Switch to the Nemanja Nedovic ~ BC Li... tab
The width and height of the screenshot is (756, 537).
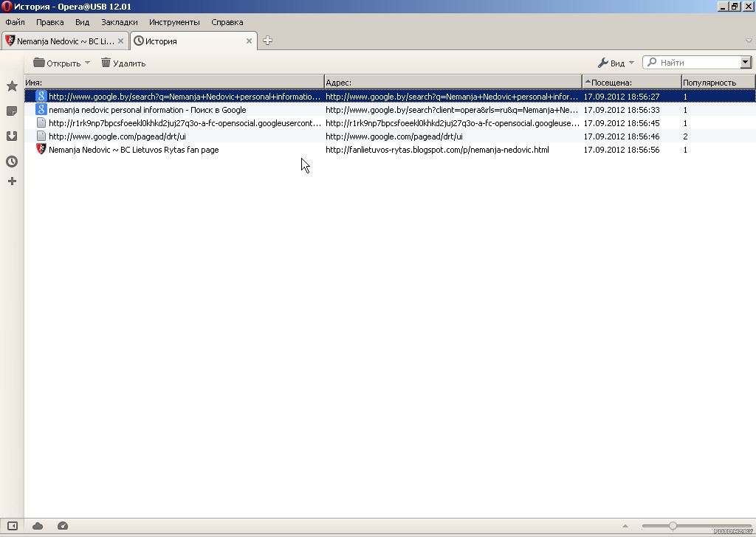point(65,41)
